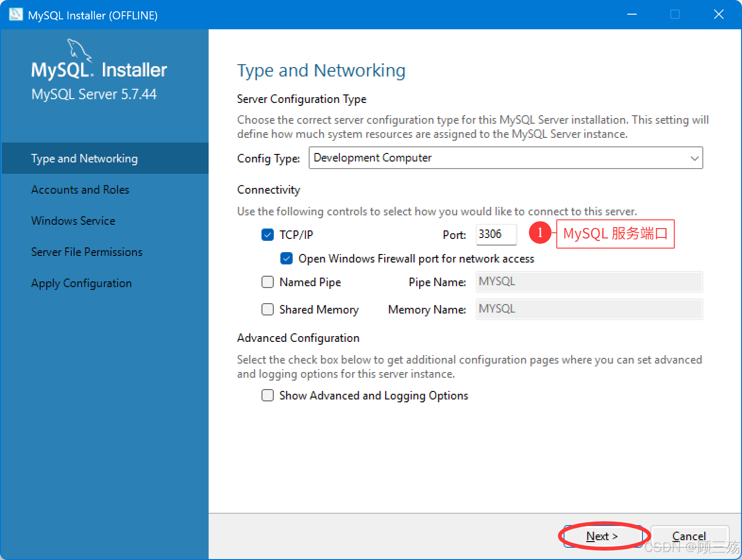Open Windows Service step in sidebar
The image size is (742, 560).
coord(105,221)
